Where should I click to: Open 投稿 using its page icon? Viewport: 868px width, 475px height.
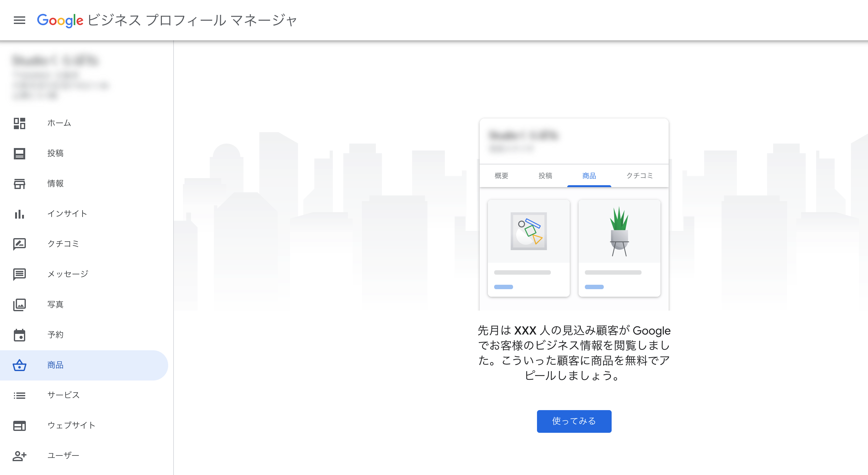click(x=20, y=153)
